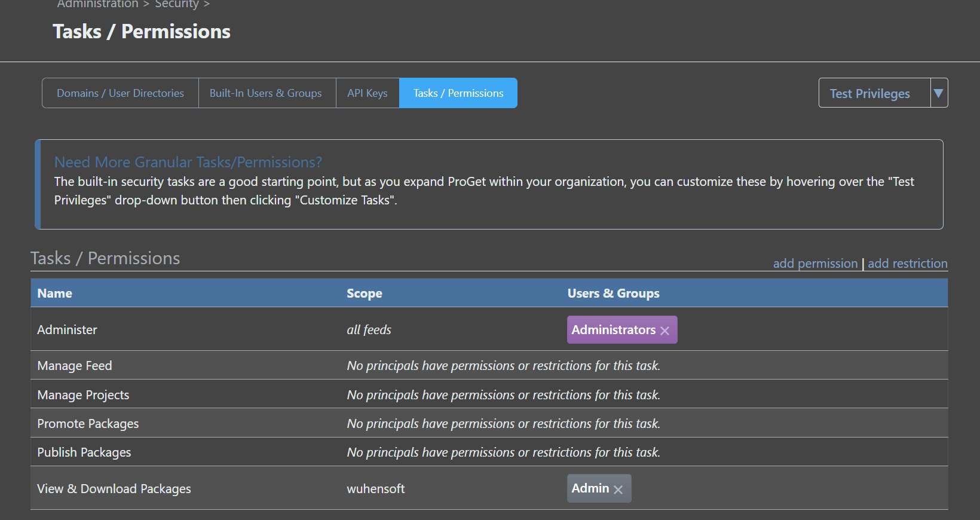This screenshot has height=520, width=980.
Task: Open Need More Granular Tasks/Permissions link
Action: pos(188,162)
